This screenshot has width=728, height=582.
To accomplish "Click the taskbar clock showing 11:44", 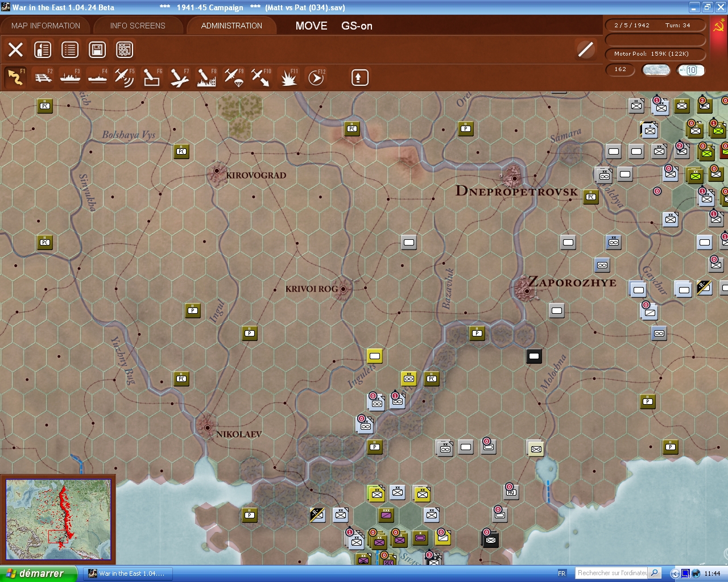I will click(x=712, y=573).
